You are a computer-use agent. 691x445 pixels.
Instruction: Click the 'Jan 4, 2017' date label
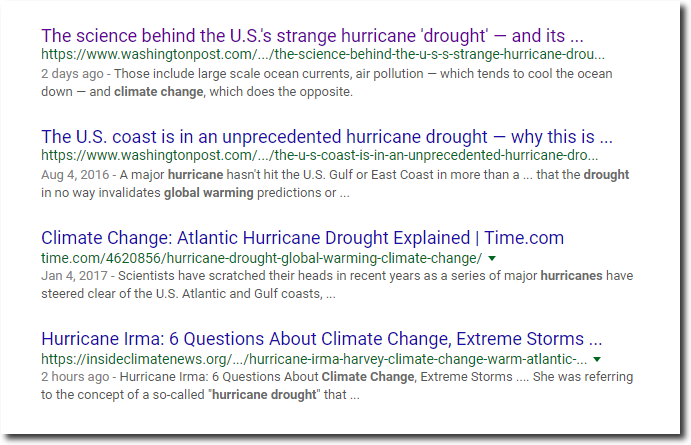tap(74, 276)
